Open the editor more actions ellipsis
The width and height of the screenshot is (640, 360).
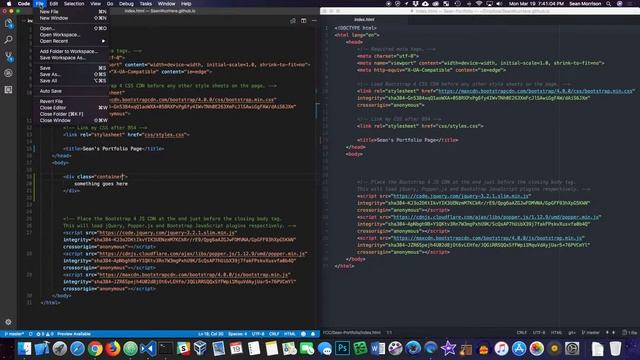[314, 20]
